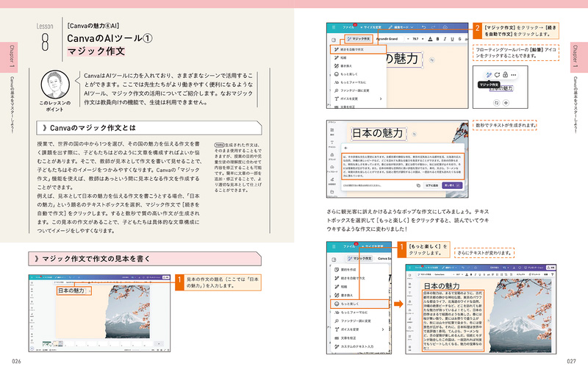Click page thumbnail strip in step 1 screenshot

click(x=103, y=343)
